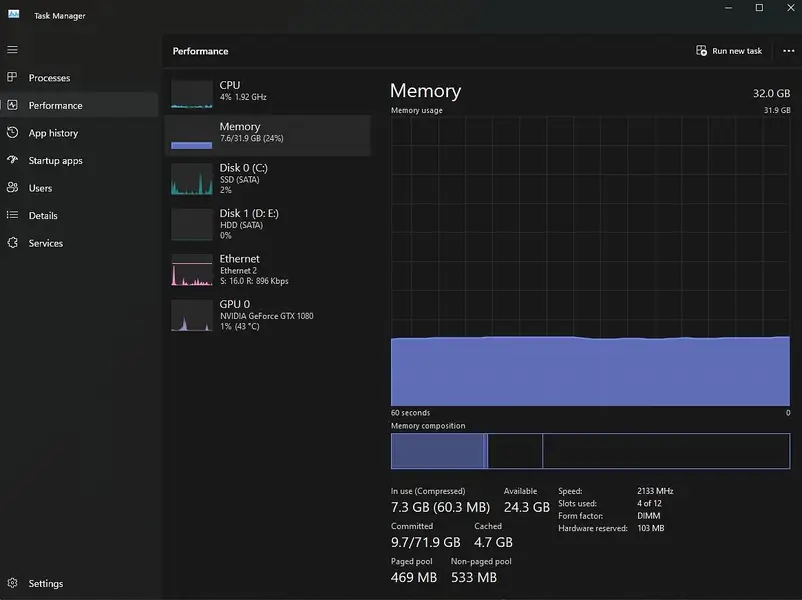Click the Settings gear icon
Image resolution: width=802 pixels, height=600 pixels.
point(12,583)
